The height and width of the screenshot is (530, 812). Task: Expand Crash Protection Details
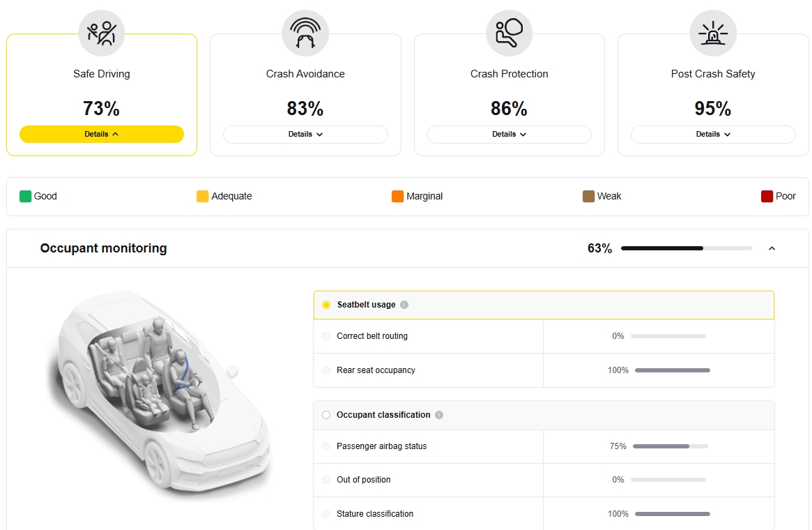pyautogui.click(x=509, y=134)
